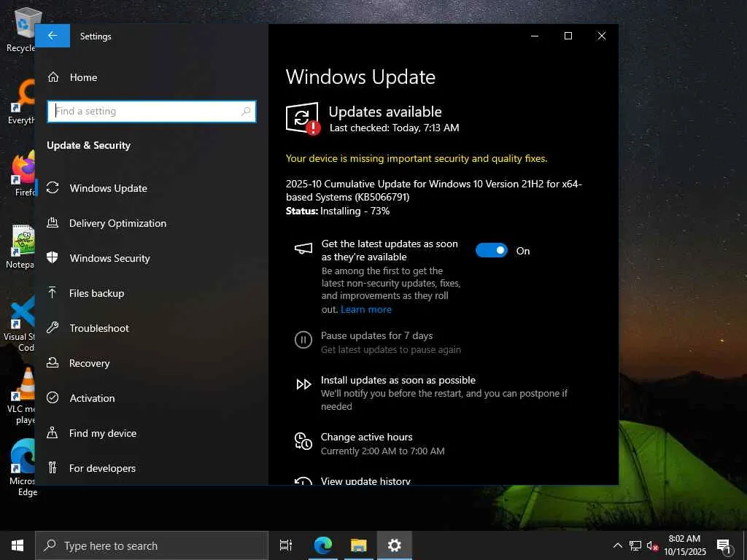
Task: Click the Activation checkmark circle icon
Action: point(53,397)
